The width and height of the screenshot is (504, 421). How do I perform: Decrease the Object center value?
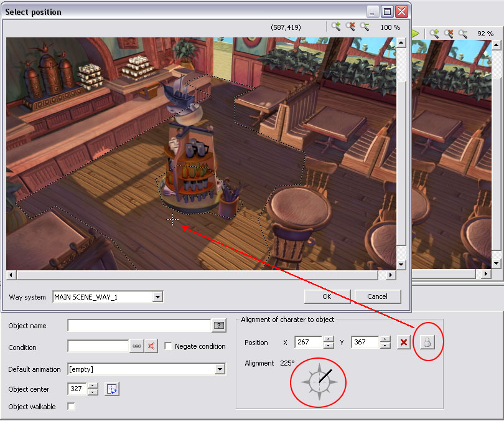93,392
